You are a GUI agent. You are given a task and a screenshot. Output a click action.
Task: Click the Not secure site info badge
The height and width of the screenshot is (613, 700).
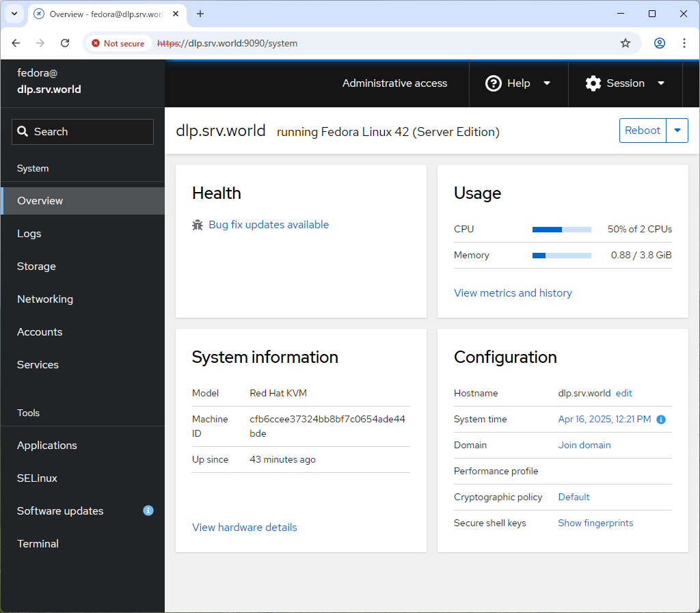118,43
